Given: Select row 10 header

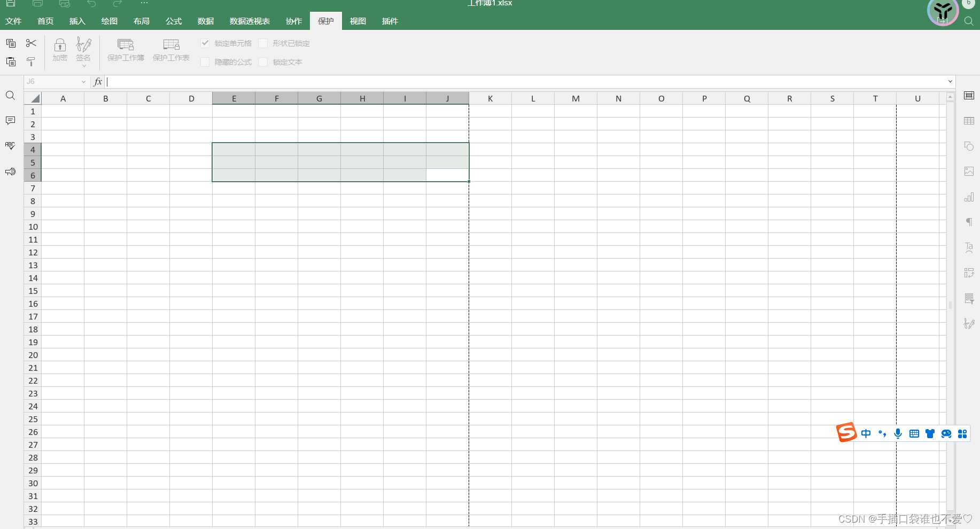Looking at the screenshot, I should [33, 227].
